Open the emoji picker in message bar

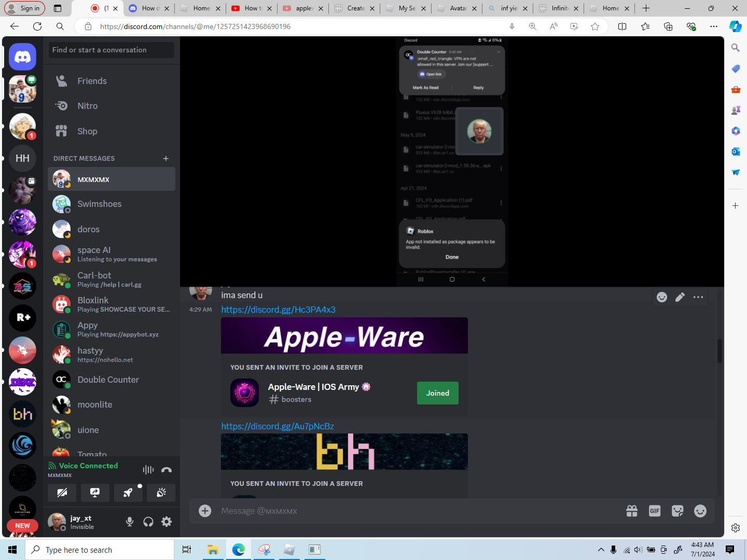point(700,511)
